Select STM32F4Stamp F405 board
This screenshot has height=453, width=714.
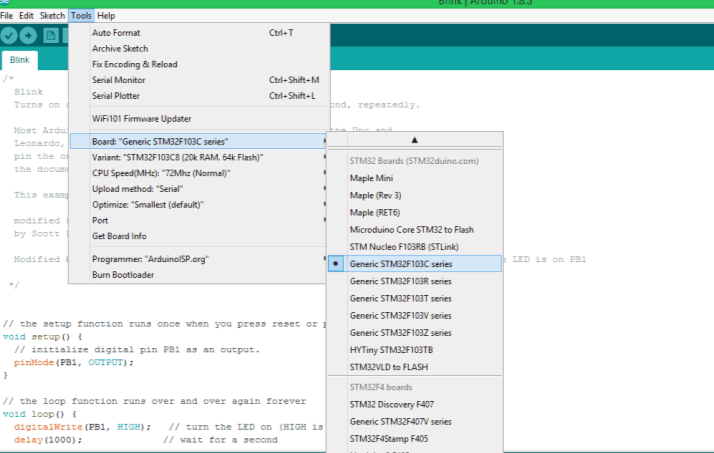point(415,439)
